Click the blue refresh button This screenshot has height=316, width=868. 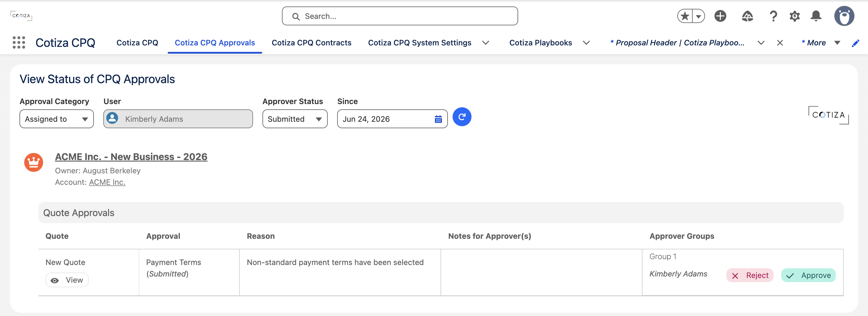(x=462, y=117)
